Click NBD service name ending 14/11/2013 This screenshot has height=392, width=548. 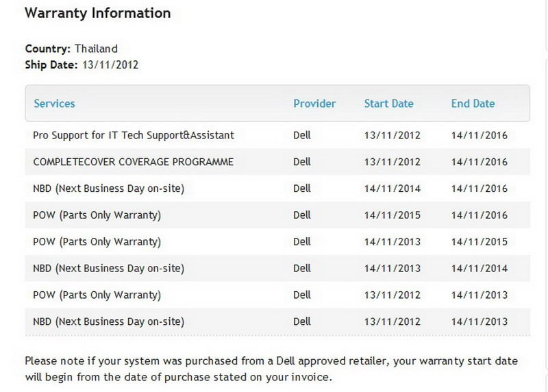[108, 321]
